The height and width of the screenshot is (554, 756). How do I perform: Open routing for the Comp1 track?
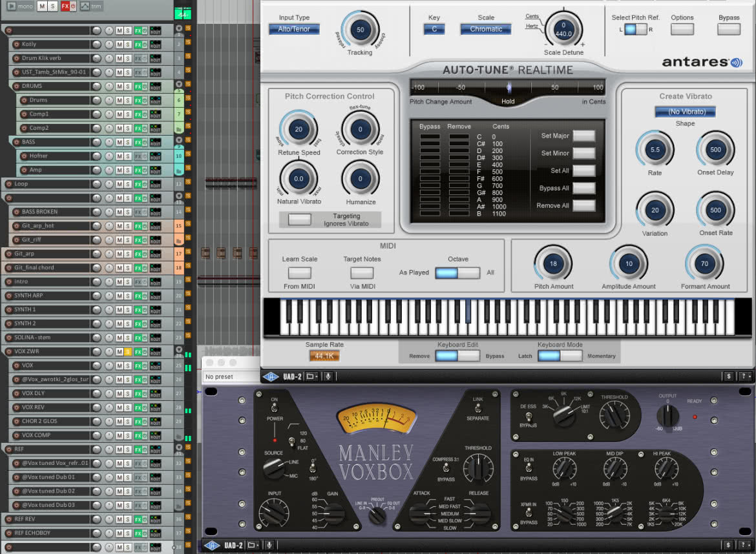pos(155,114)
